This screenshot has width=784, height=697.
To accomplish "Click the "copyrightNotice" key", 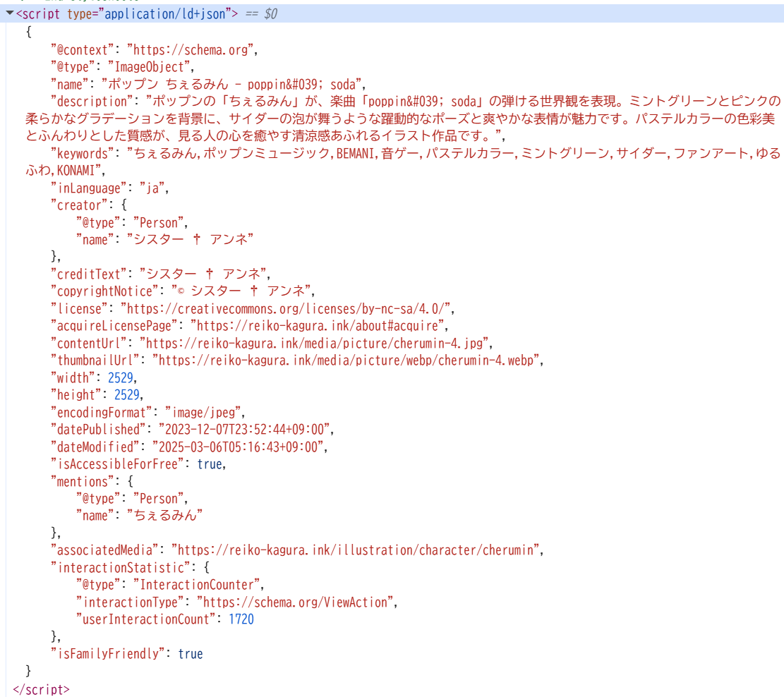I will point(104,291).
